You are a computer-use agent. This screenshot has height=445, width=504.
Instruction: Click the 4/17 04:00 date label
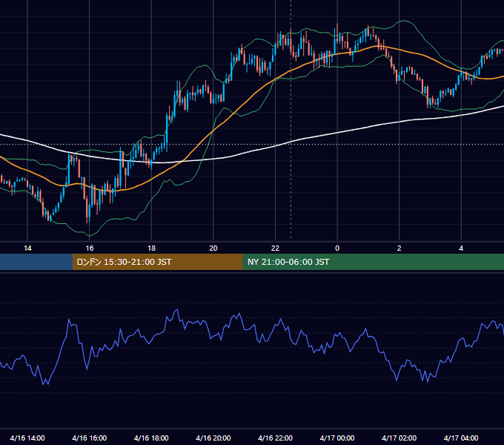click(461, 438)
